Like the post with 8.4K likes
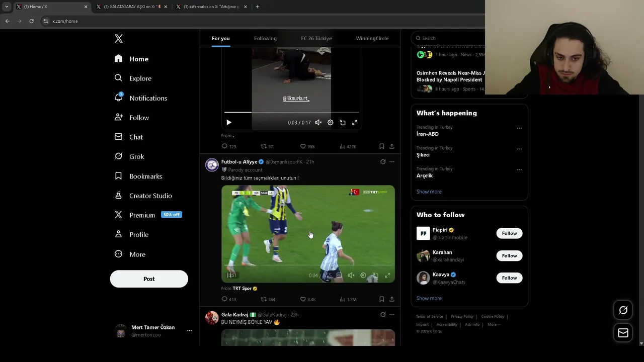Screen dimensions: 644x362 pos(308,299)
